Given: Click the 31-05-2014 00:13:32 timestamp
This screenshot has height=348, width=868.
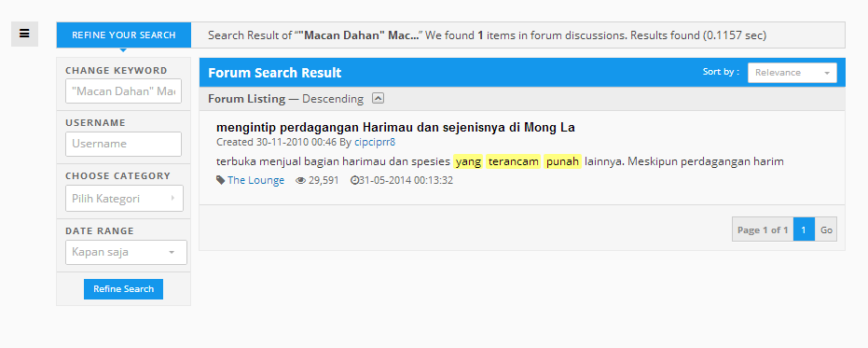Looking at the screenshot, I should (x=406, y=180).
